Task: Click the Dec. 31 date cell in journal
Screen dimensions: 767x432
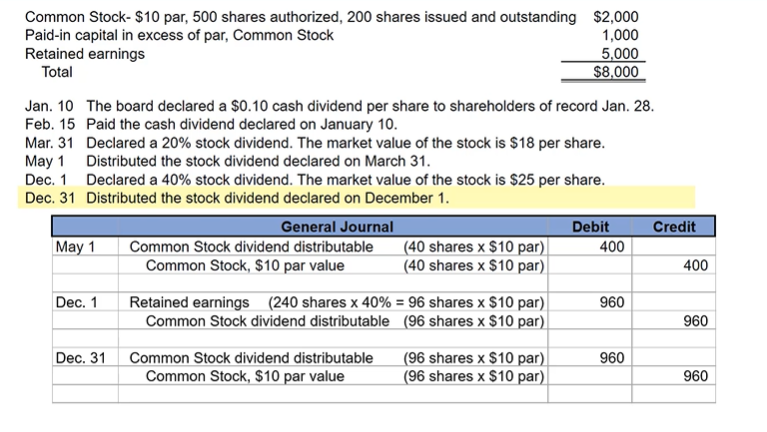Action: [x=81, y=357]
